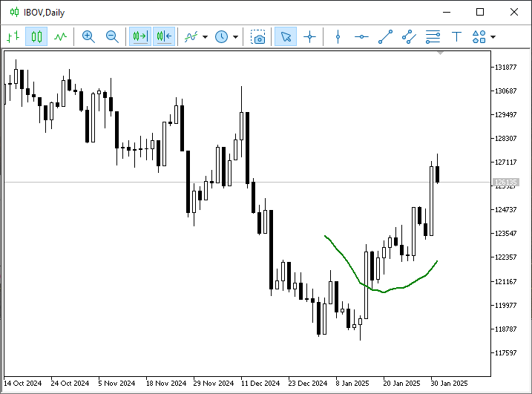Click the 20 Jan 2025 date label

pyautogui.click(x=401, y=383)
